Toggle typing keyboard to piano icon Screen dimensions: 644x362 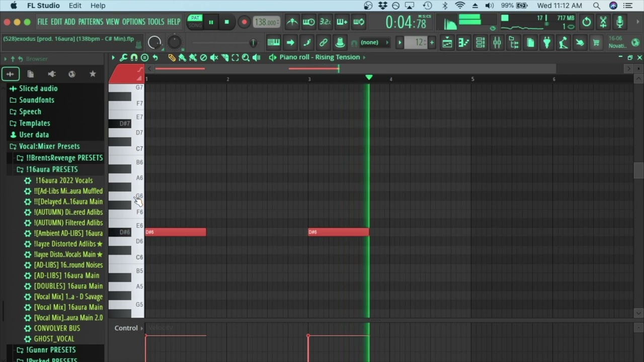(x=274, y=43)
